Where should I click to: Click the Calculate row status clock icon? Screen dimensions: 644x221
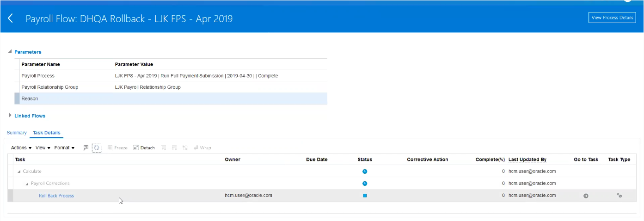(x=365, y=172)
